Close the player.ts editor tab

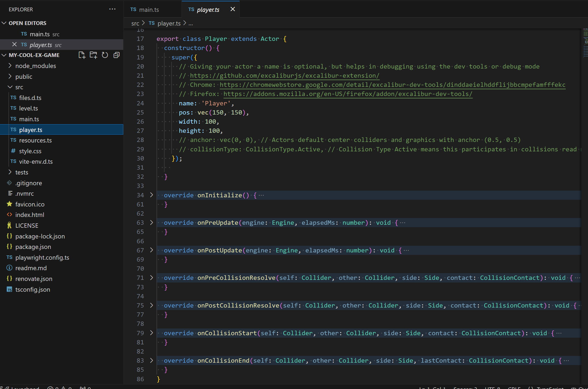[x=233, y=9]
